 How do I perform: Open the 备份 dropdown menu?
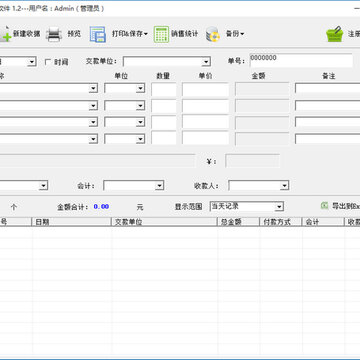tap(242, 34)
